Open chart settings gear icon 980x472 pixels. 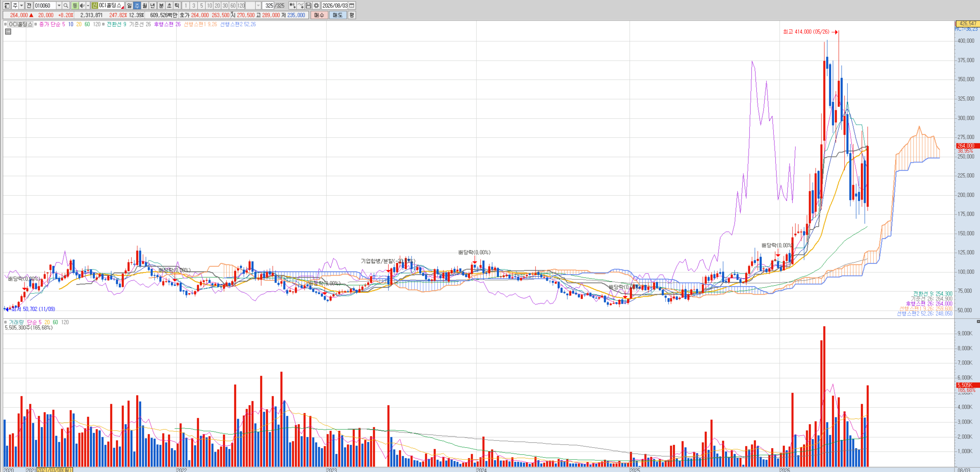tap(316, 5)
